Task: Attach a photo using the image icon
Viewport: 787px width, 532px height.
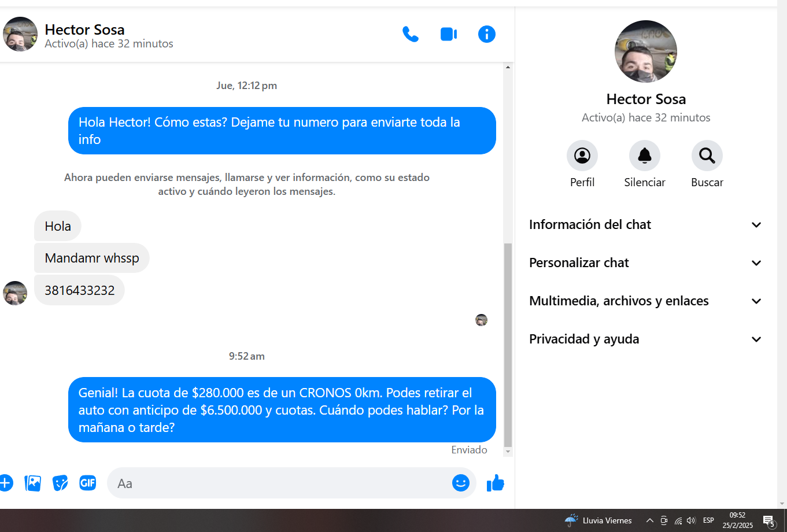Action: pyautogui.click(x=33, y=483)
